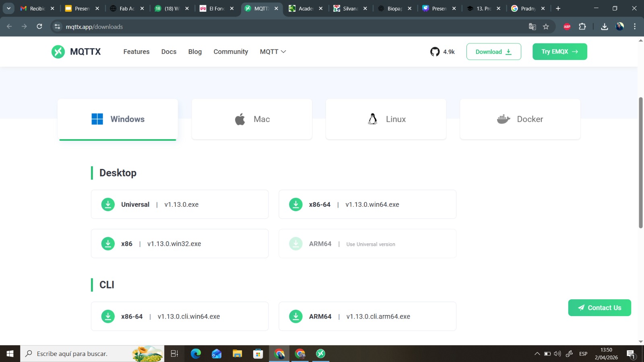The image size is (644, 362).
Task: Launch Microsoft Edge from the taskbar
Action: pos(196,354)
